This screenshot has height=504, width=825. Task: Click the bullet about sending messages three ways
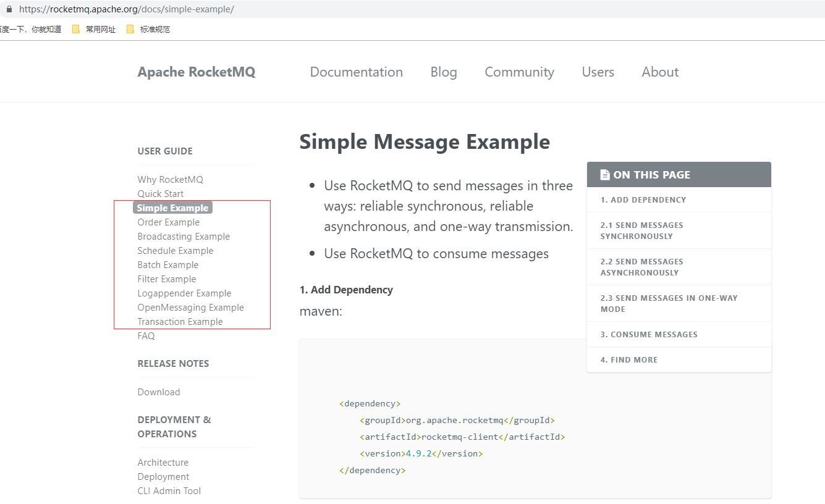[x=449, y=206]
